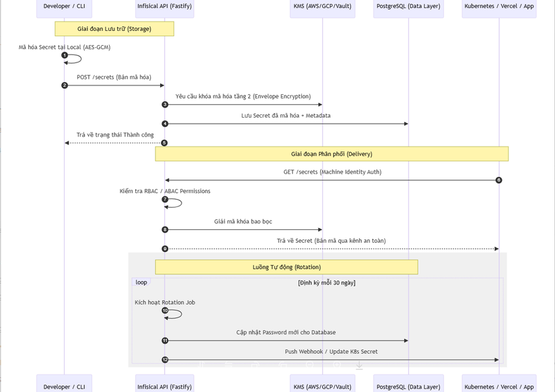Select the bottom PostgreSQL (Data Layer) box

tap(408, 386)
